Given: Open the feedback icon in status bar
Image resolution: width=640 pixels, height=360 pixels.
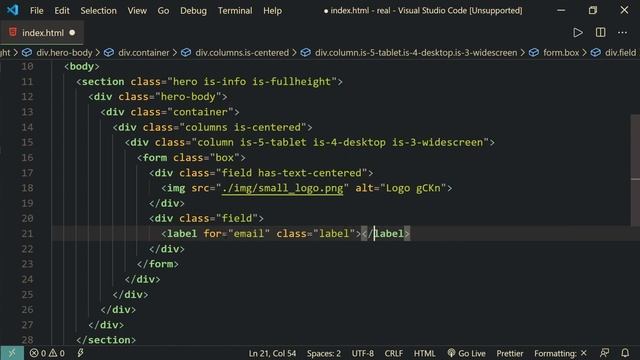Looking at the screenshot, I should point(604,353).
